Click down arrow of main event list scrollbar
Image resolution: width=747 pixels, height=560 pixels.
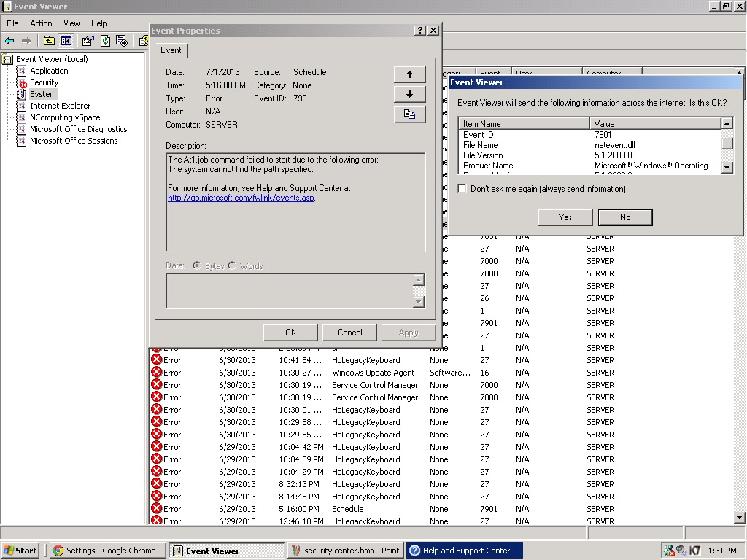click(740, 518)
